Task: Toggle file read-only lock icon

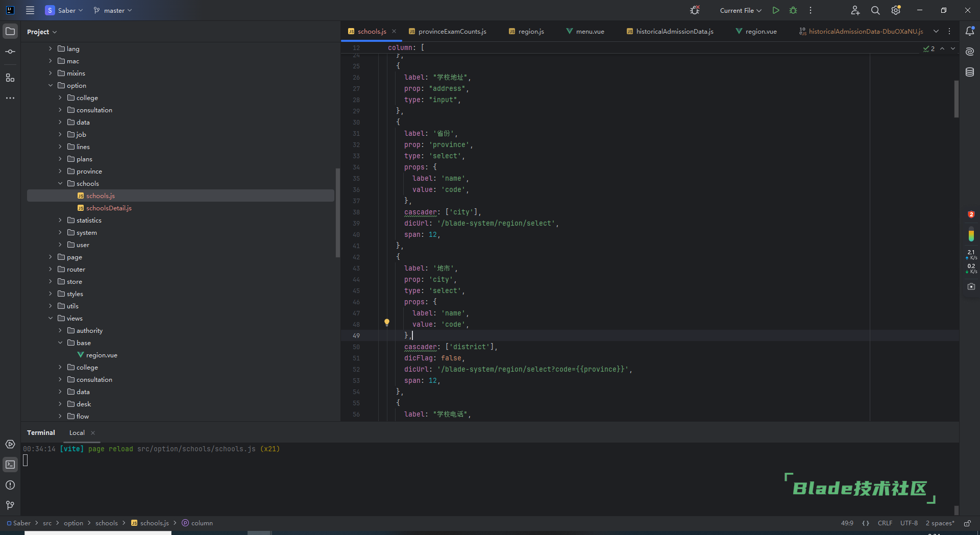Action: point(967,523)
